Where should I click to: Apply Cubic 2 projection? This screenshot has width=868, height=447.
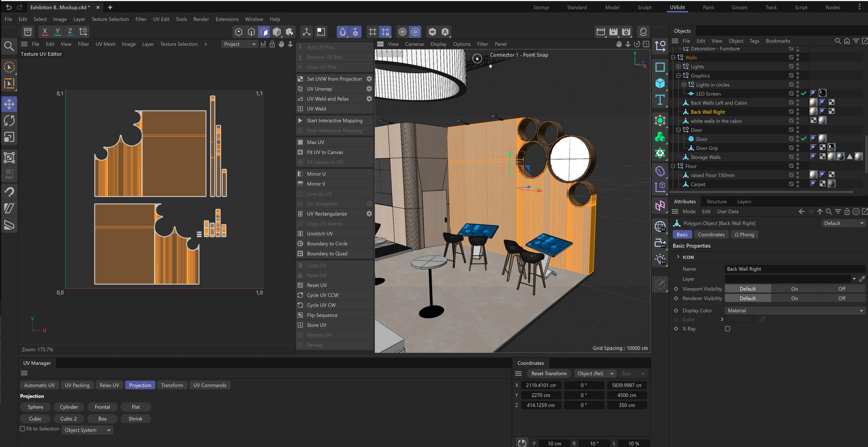pyautogui.click(x=69, y=419)
